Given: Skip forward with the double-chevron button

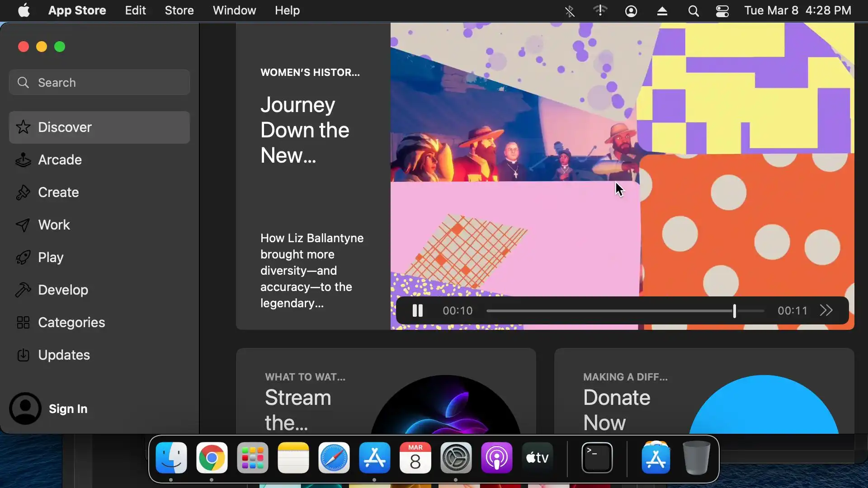Looking at the screenshot, I should point(826,311).
